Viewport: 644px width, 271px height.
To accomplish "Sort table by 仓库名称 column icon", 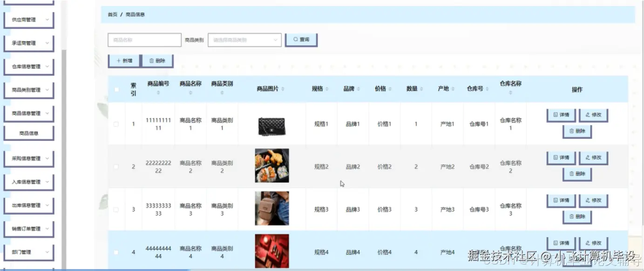I will click(x=510, y=93).
